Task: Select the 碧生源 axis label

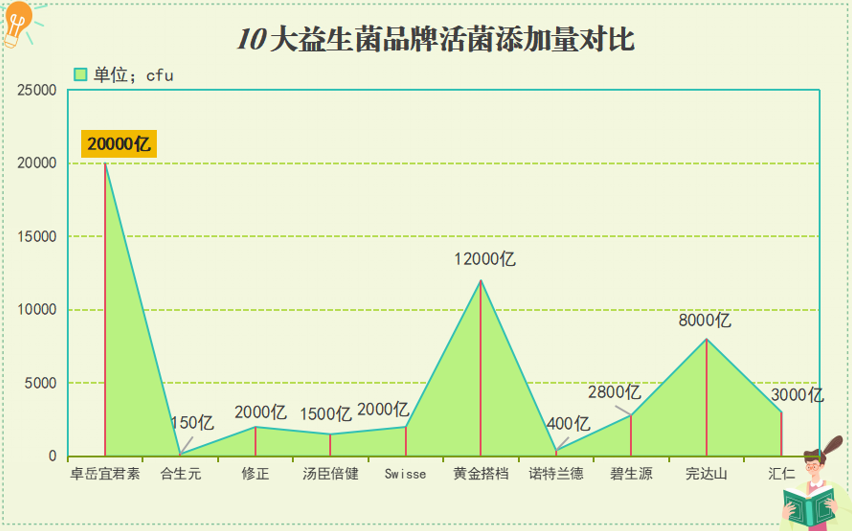Action: [631, 473]
